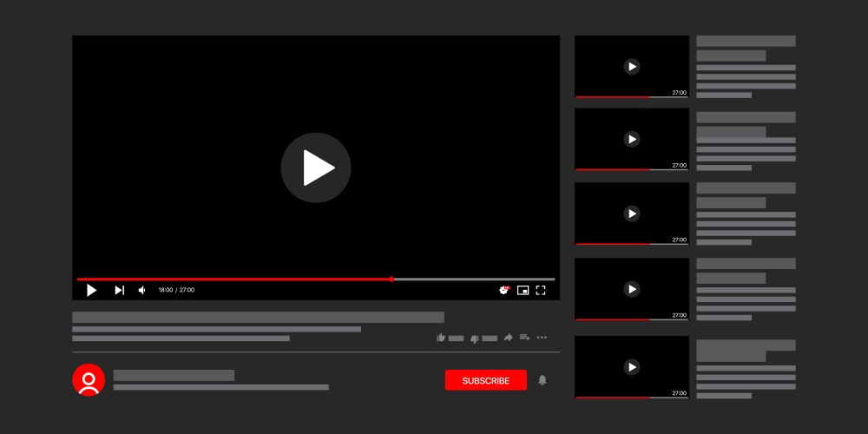
Task: Click the SUBSCRIBE button
Action: point(486,380)
